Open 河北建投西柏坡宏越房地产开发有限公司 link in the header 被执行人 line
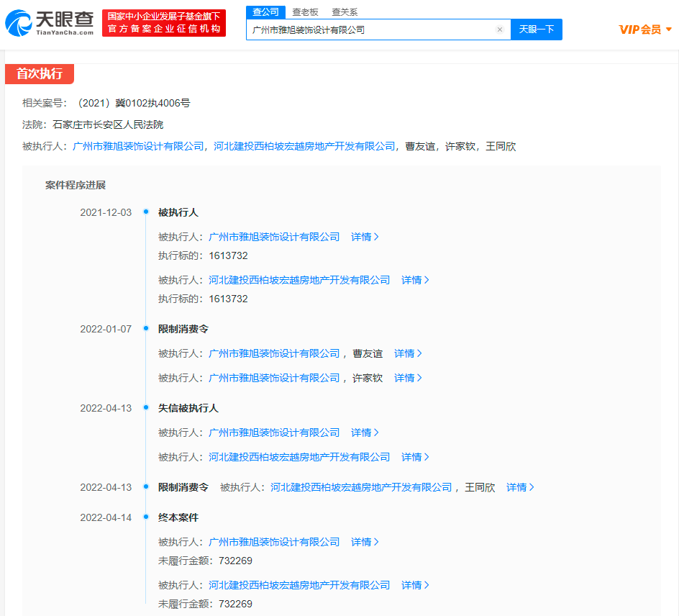The image size is (679, 616). click(304, 146)
